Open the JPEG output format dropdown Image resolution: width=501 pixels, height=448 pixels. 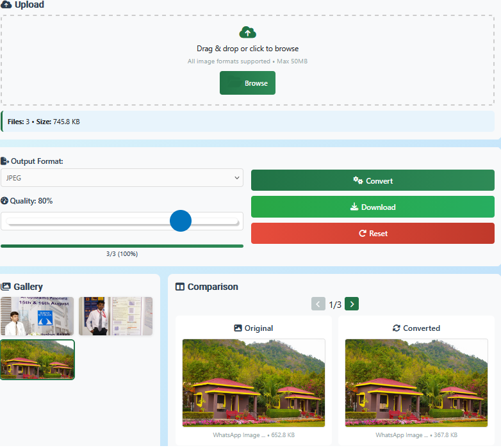click(122, 178)
